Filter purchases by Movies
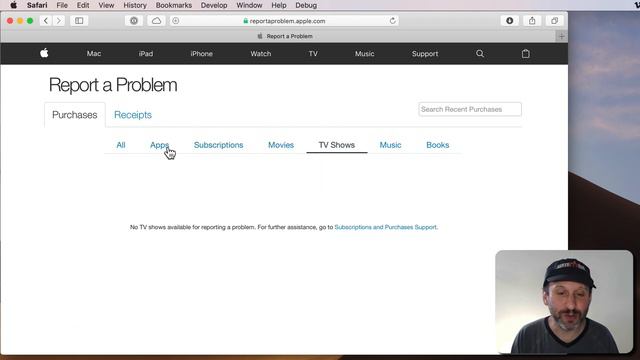The image size is (640, 360). (281, 145)
